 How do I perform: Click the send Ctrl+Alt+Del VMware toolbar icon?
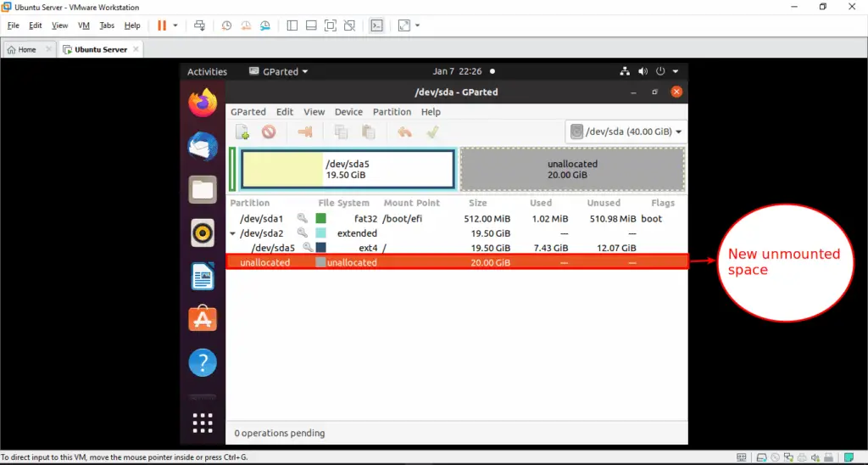[200, 25]
